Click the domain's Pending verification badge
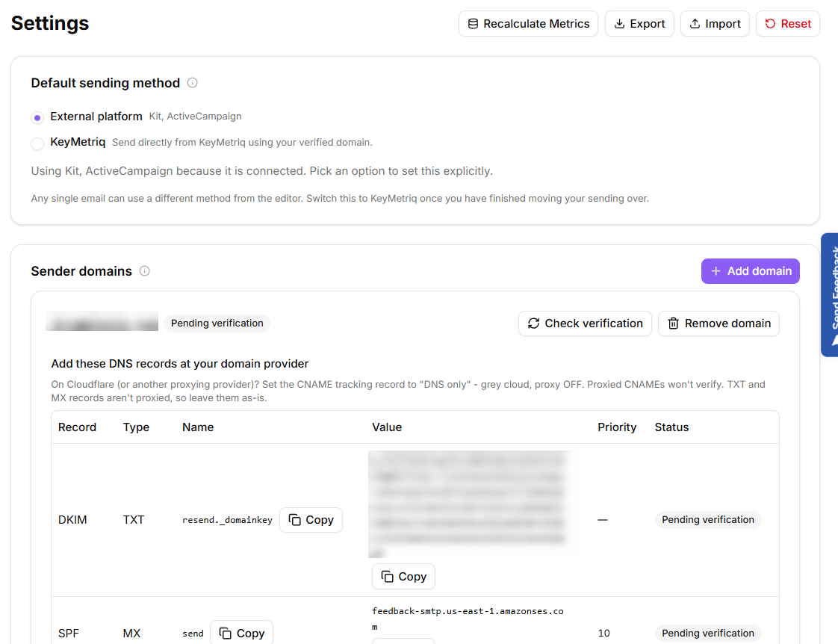 (x=217, y=323)
